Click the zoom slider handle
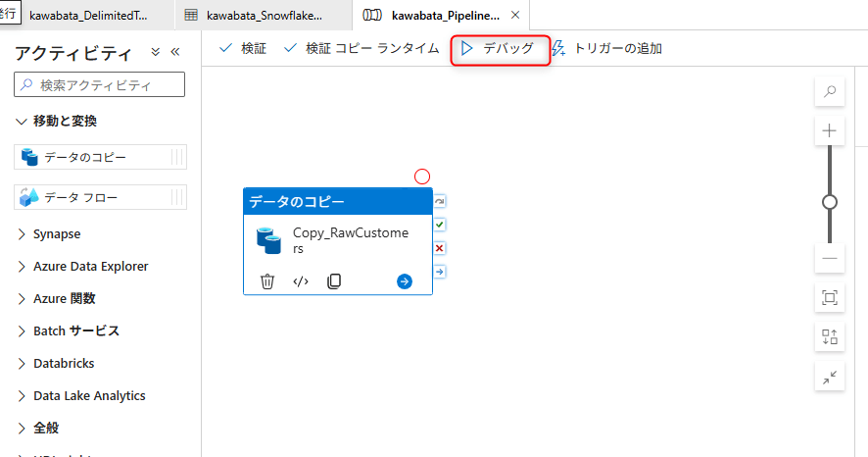This screenshot has width=868, height=457. point(829,202)
